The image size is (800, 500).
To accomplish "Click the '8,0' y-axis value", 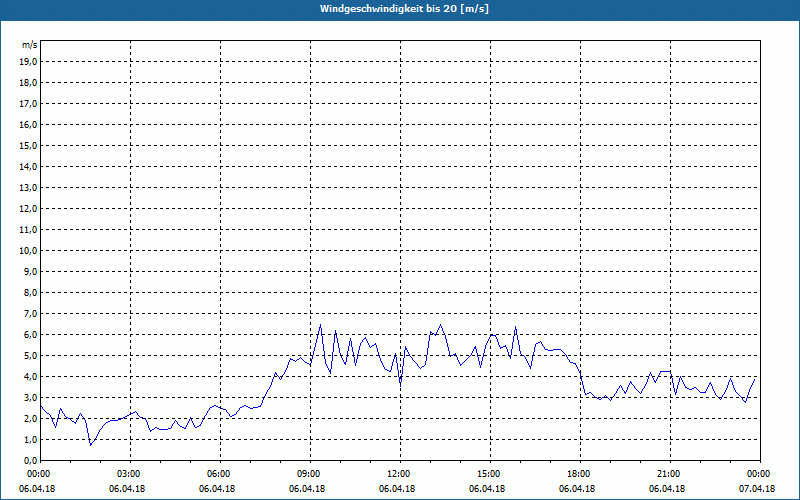I will (x=31, y=293).
